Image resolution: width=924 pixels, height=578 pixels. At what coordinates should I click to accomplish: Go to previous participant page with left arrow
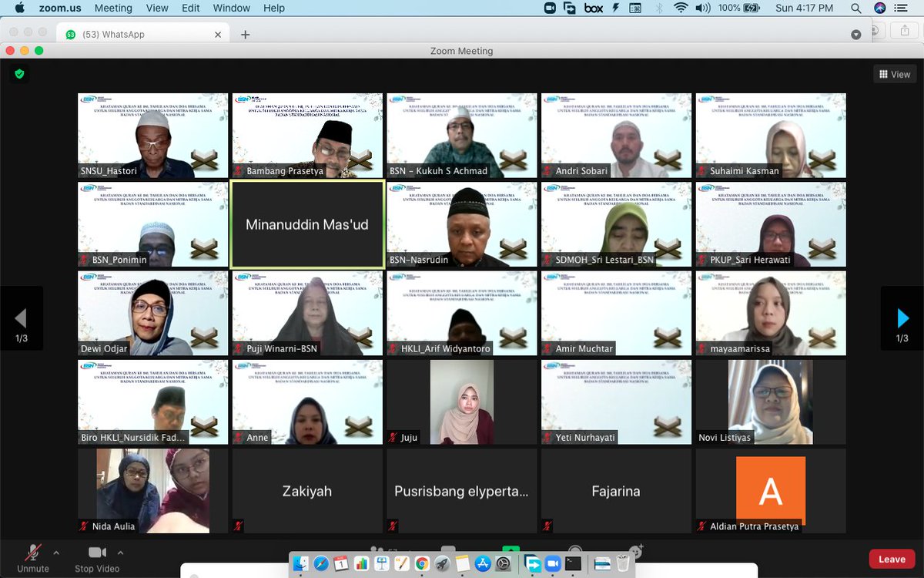click(21, 318)
